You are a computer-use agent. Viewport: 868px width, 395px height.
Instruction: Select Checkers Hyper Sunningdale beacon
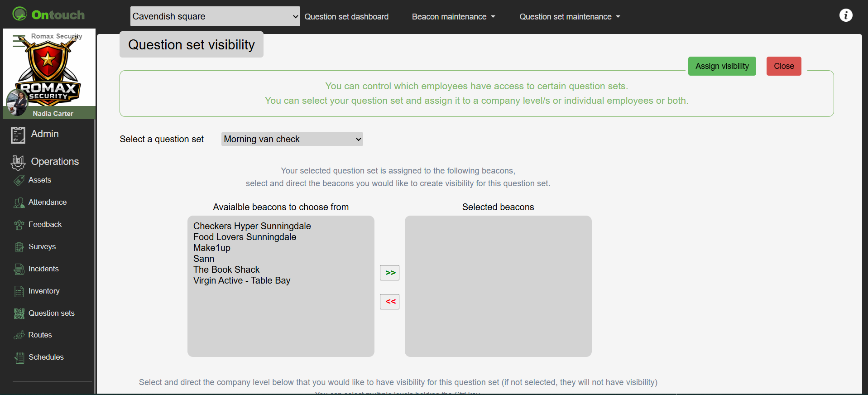point(252,226)
